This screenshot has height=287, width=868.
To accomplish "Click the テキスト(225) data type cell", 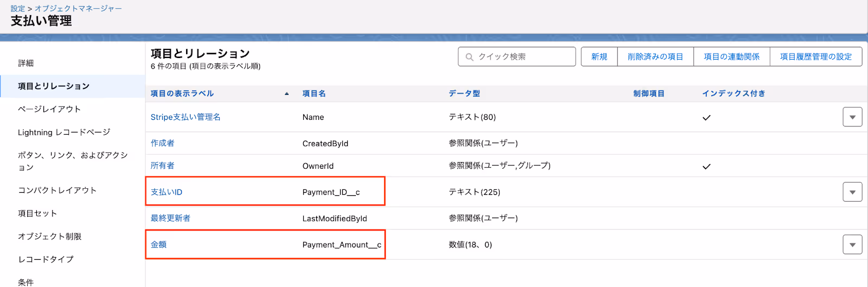I will pos(475,192).
